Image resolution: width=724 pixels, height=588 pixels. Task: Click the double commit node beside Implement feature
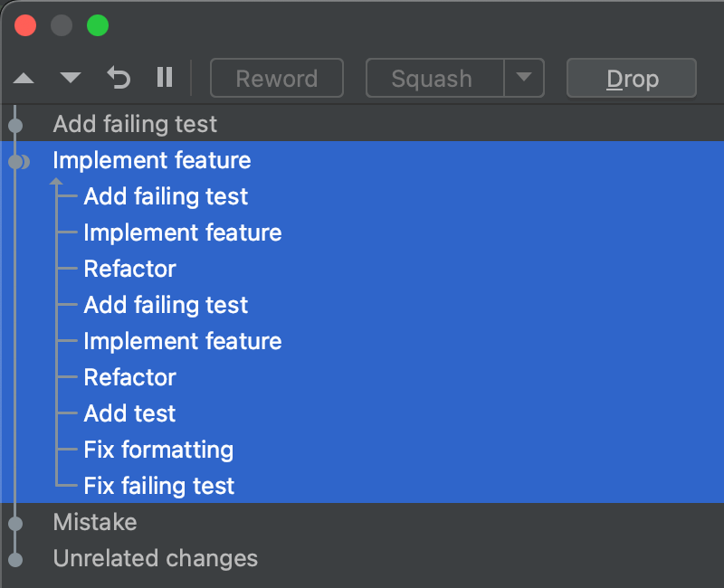(x=17, y=161)
